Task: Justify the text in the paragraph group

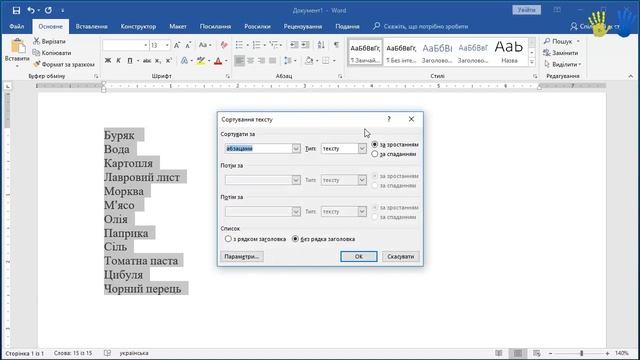Action: click(x=273, y=60)
